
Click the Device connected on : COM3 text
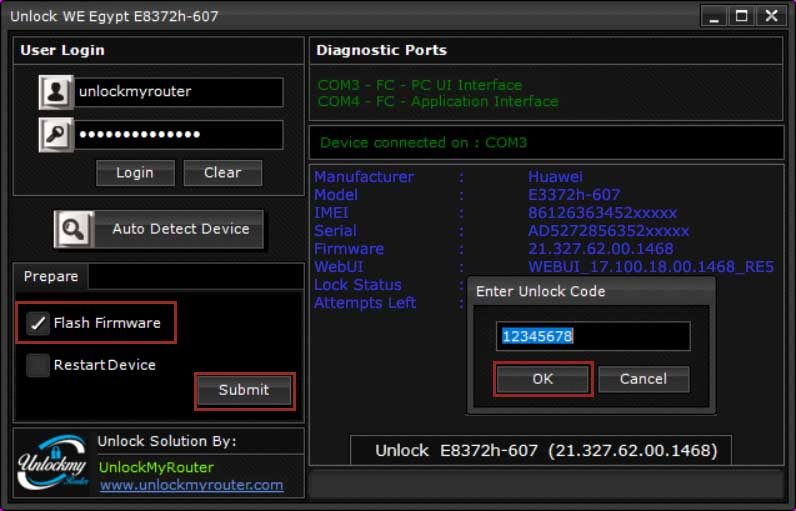tap(423, 143)
